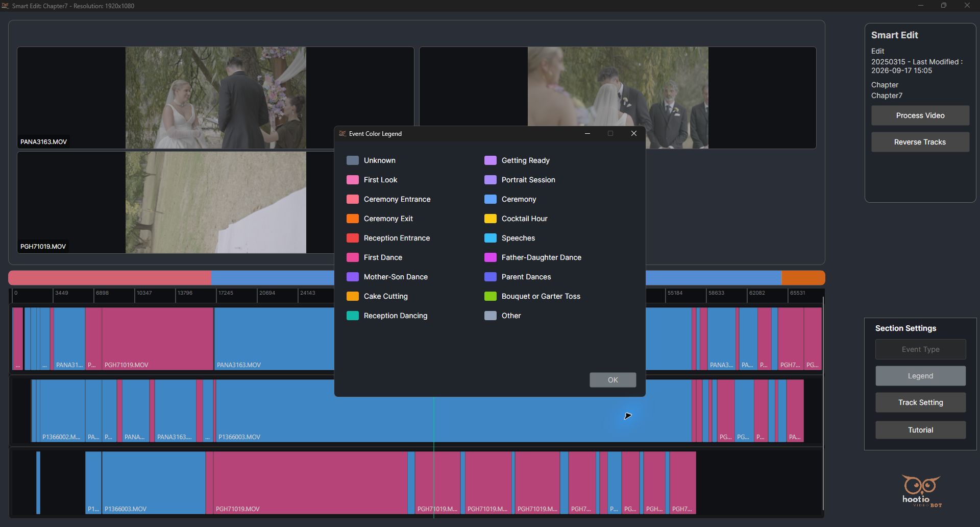Click the First Dance color swatch

click(353, 257)
